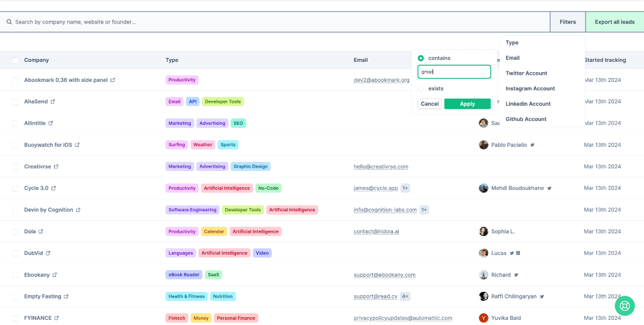
Task: Open external link icon next to DubVid
Action: [48, 253]
